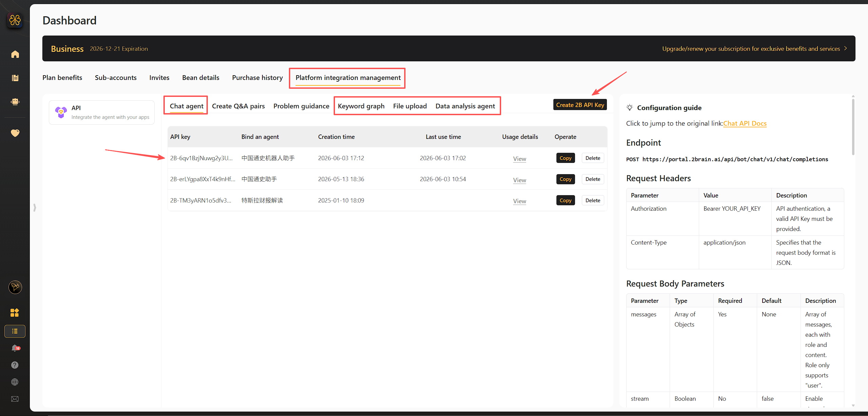
Task: Select File upload tab
Action: click(410, 106)
